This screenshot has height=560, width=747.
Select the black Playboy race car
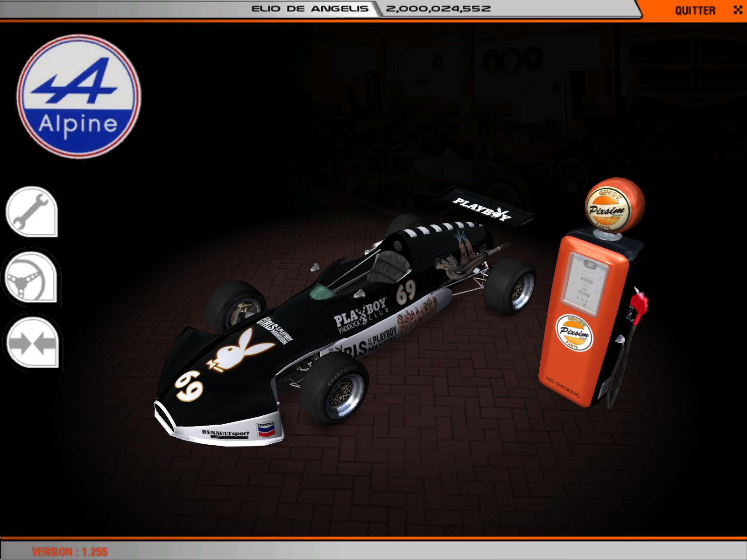point(345,318)
